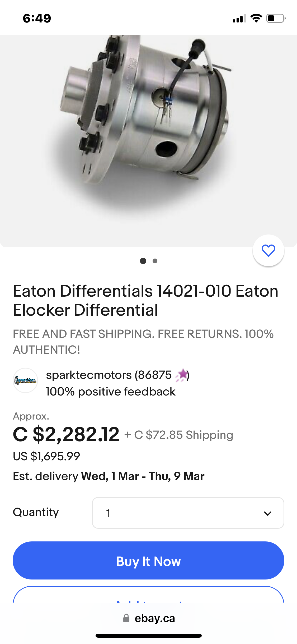Tap the Eaton Elocker Differential title
The image size is (297, 644).
145,300
